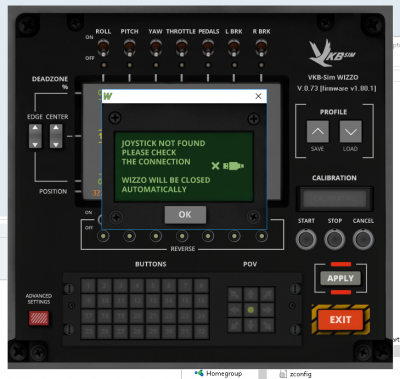Adjust the CENTER deadzone stepper
Screen dimensions: 400x379
(56, 136)
